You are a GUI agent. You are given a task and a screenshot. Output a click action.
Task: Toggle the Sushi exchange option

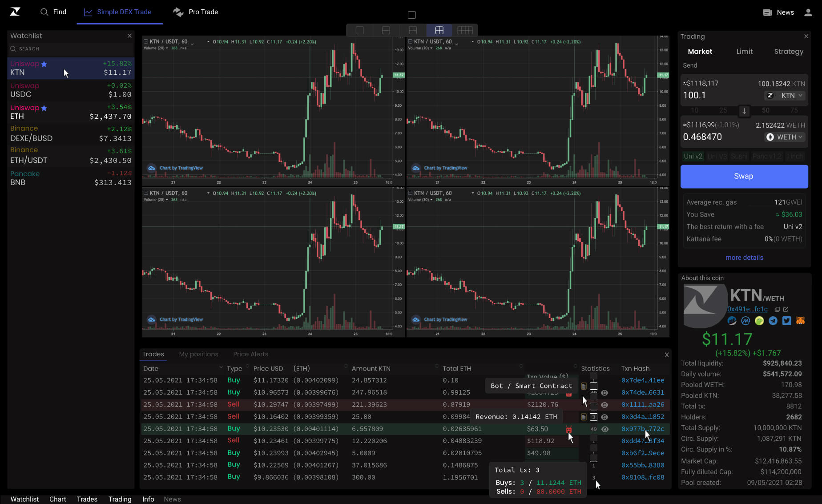(x=739, y=157)
